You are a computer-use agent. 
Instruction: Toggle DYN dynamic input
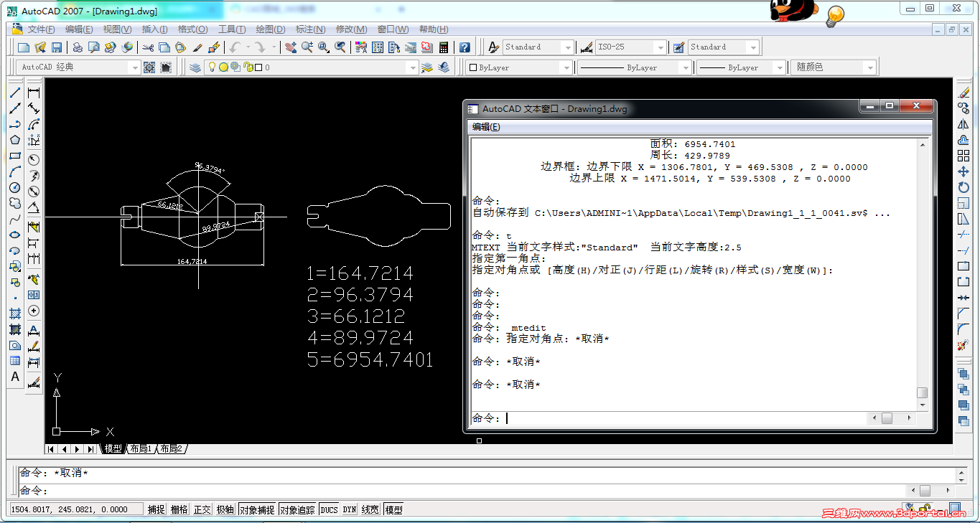click(x=350, y=509)
